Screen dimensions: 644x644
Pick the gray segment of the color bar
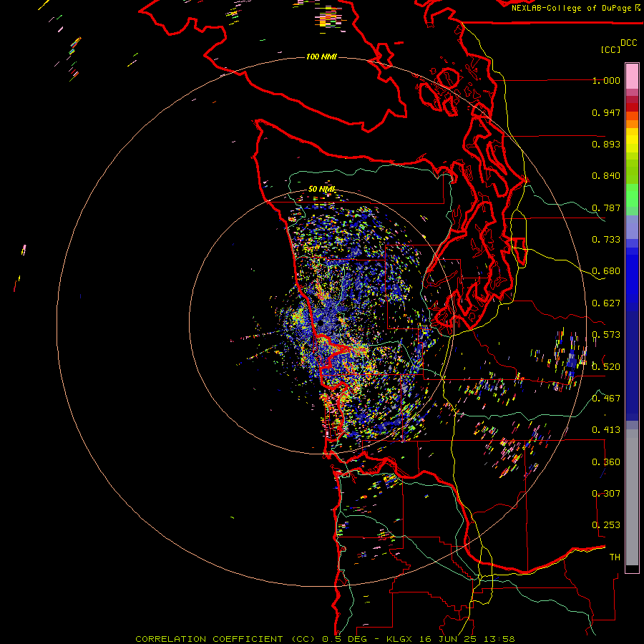[632, 497]
